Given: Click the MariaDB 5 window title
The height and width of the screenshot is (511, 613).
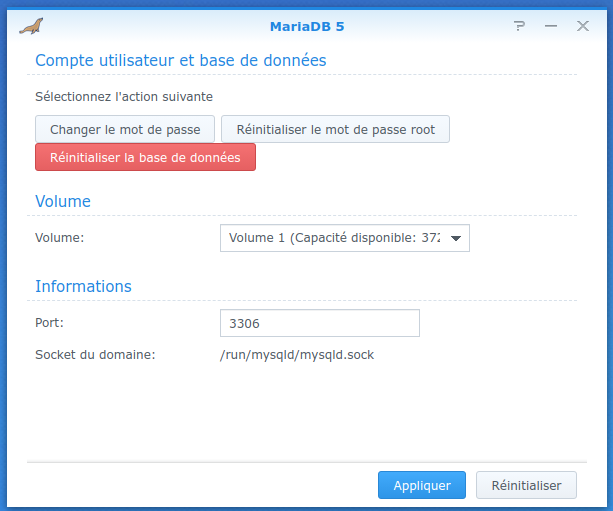Looking at the screenshot, I should (307, 27).
